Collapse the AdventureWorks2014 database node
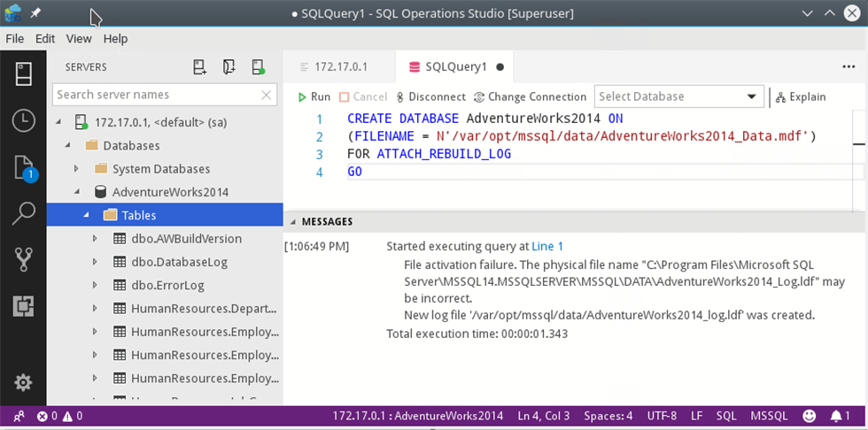 (x=76, y=192)
